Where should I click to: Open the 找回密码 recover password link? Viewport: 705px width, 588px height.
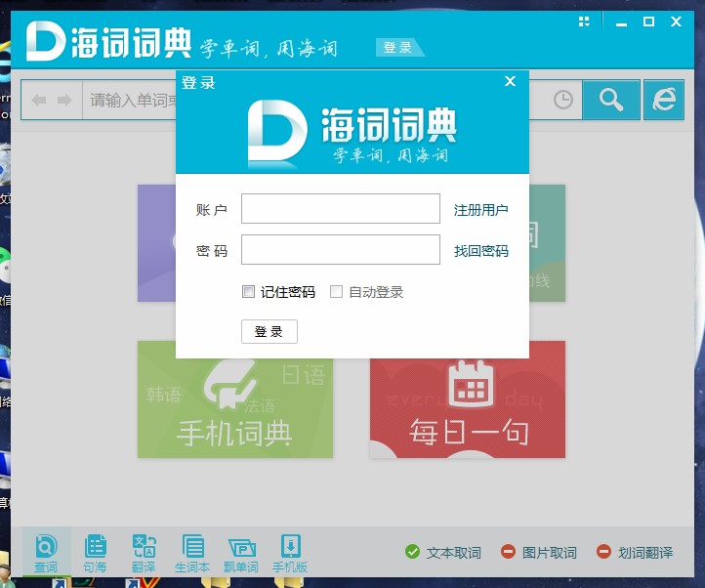[x=481, y=251]
